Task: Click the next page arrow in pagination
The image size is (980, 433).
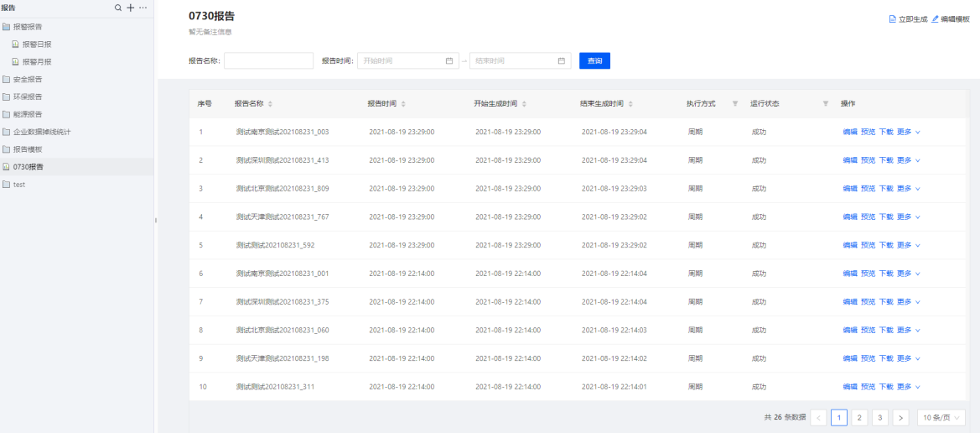Action: point(900,418)
